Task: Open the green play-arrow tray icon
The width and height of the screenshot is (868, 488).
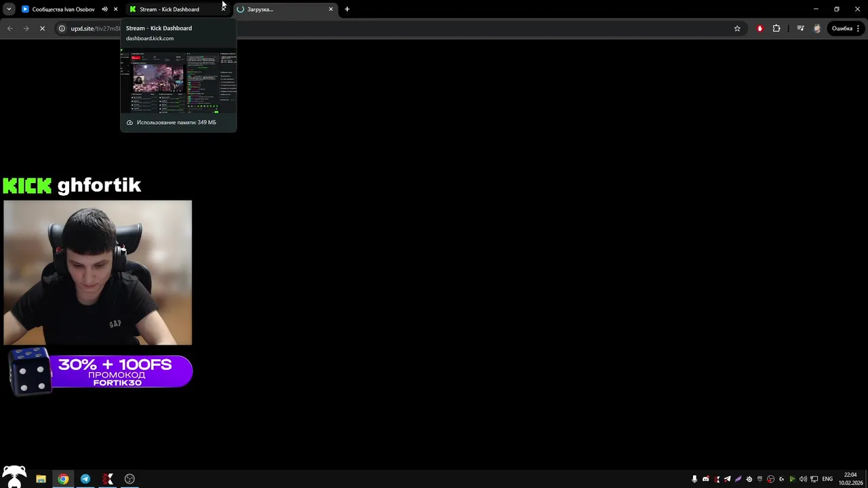Action: pyautogui.click(x=792, y=479)
